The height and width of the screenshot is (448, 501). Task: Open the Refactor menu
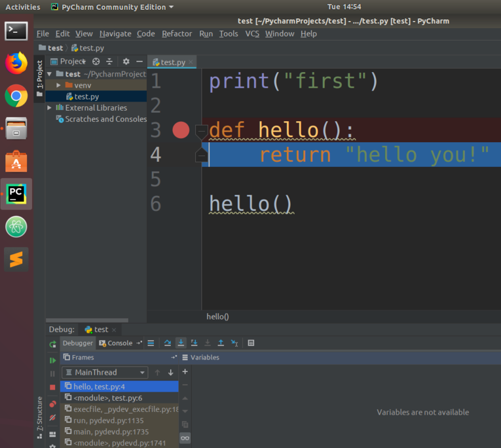click(177, 34)
